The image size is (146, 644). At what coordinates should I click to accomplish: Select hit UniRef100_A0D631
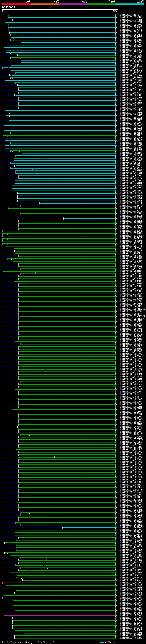(131, 311)
